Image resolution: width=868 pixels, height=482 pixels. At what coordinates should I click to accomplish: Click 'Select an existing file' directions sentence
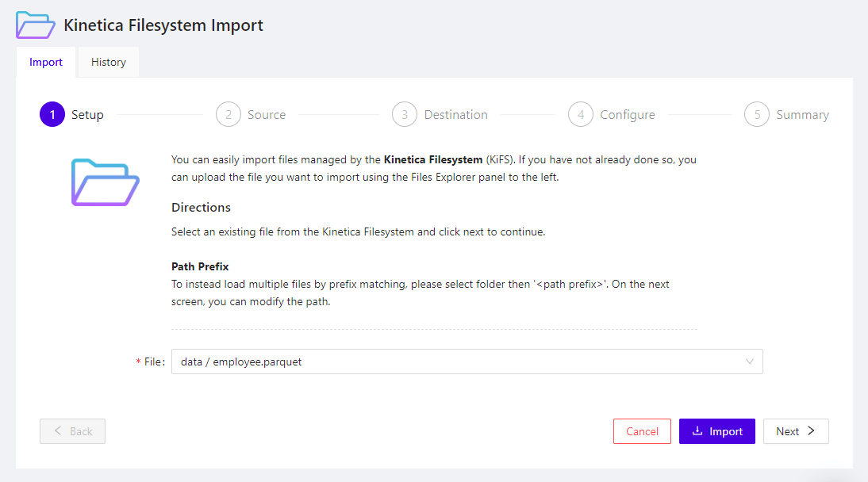tap(358, 231)
